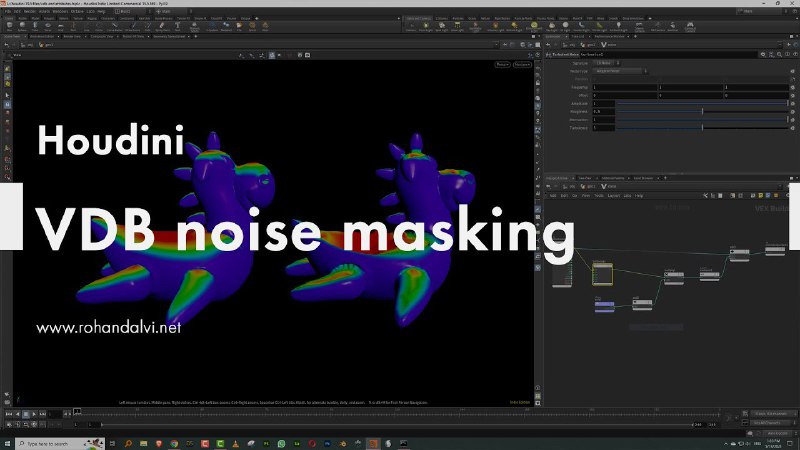Add an Ambient Light from the shelf
The image size is (800, 450).
tap(618, 26)
